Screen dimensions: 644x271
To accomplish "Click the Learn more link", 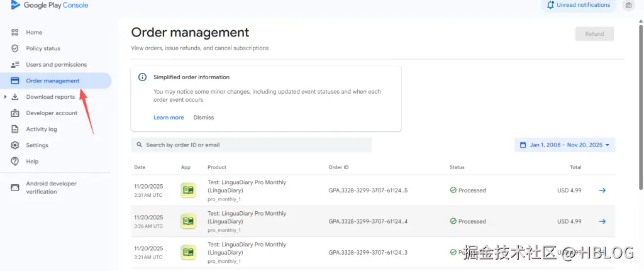I will [169, 118].
